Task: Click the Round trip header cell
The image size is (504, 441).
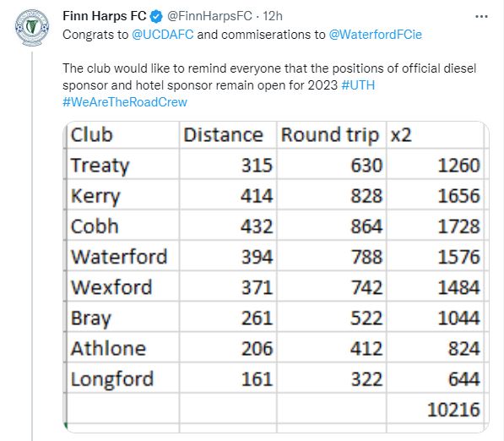Action: [330, 135]
